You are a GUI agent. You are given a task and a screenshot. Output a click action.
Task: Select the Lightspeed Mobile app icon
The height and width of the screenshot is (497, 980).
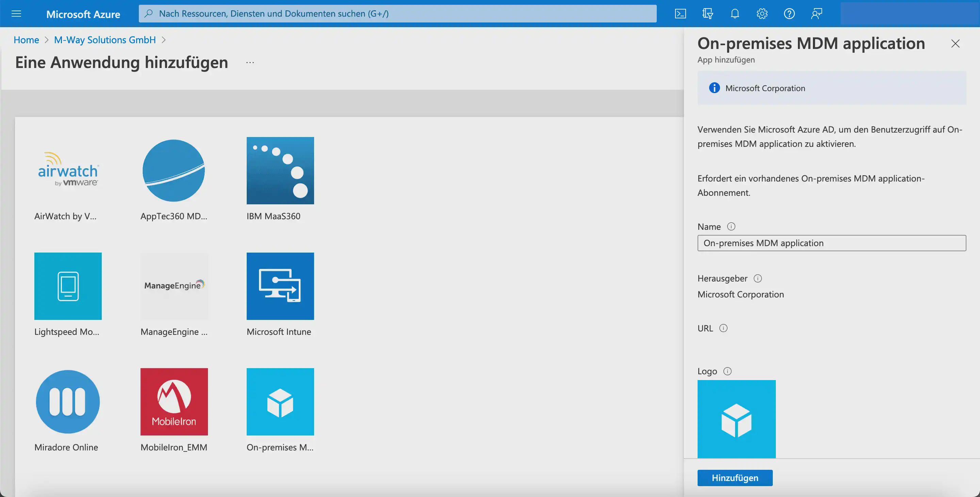pyautogui.click(x=68, y=286)
